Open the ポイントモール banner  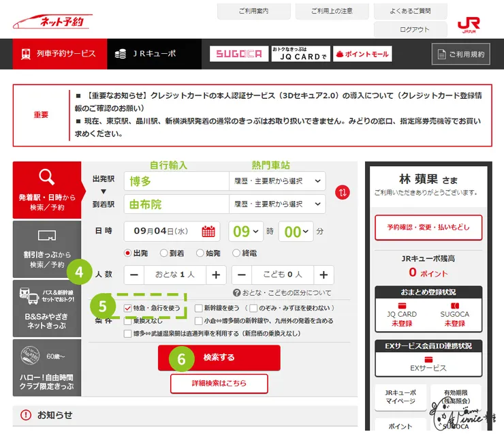click(x=362, y=54)
